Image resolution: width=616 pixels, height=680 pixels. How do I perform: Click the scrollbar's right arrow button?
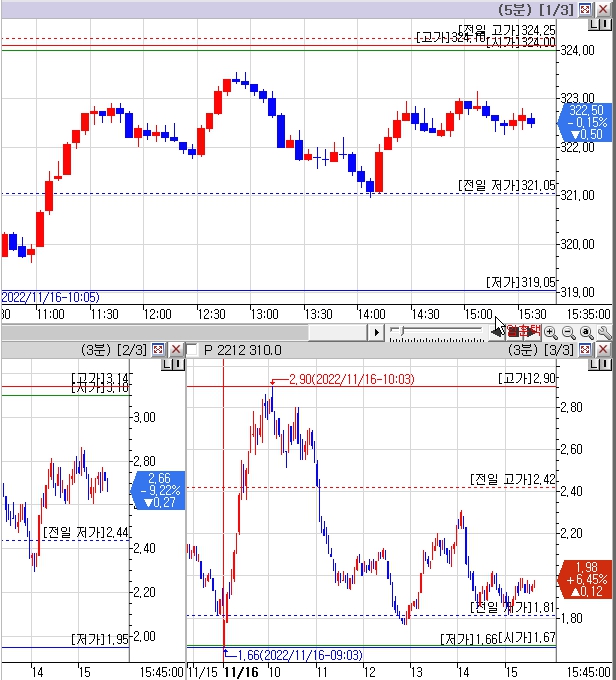(x=376, y=333)
